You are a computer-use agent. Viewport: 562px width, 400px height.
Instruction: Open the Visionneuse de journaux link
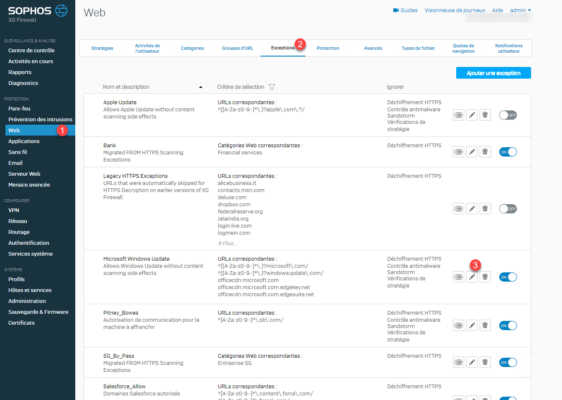(x=454, y=10)
